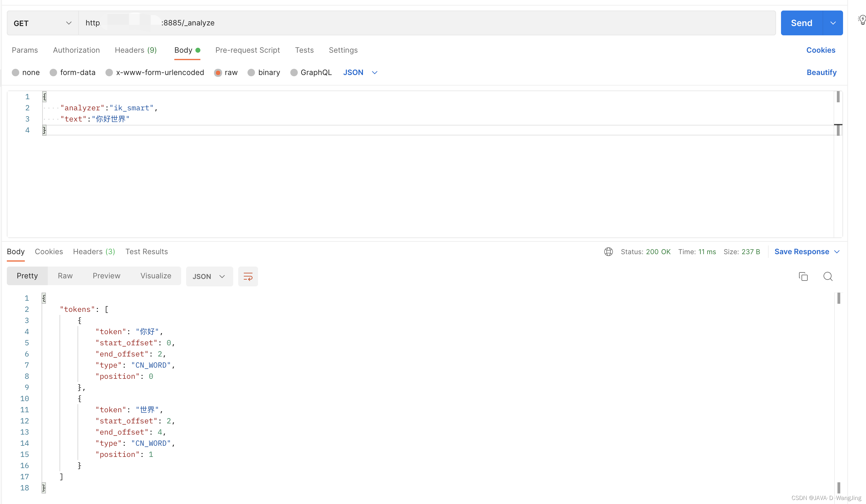The image size is (866, 504).
Task: Open search within the response body
Action: [x=828, y=276]
